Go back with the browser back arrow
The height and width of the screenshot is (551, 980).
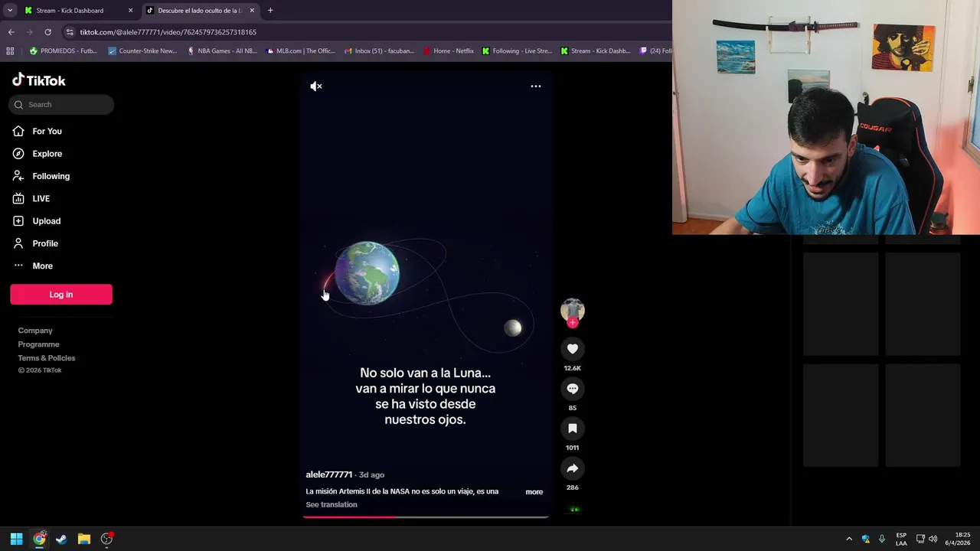[11, 32]
